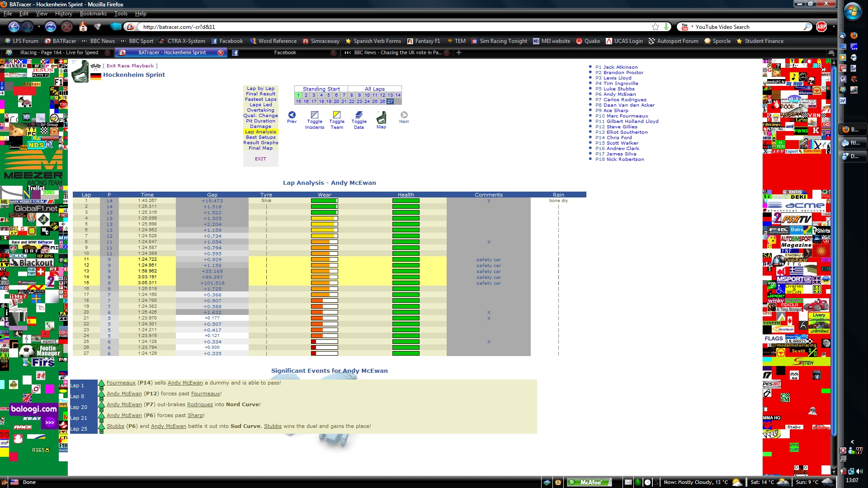The image size is (868, 488).
Task: Click the McAfee status bar icon
Action: (x=590, y=482)
